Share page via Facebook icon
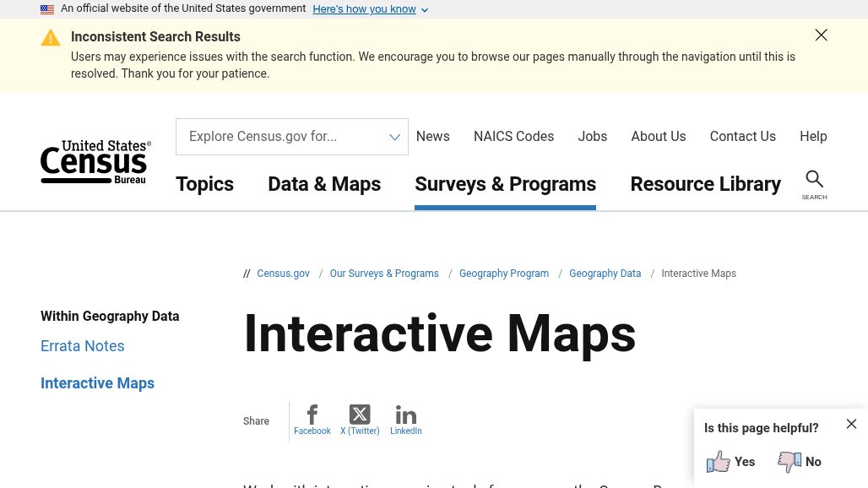 (x=312, y=415)
